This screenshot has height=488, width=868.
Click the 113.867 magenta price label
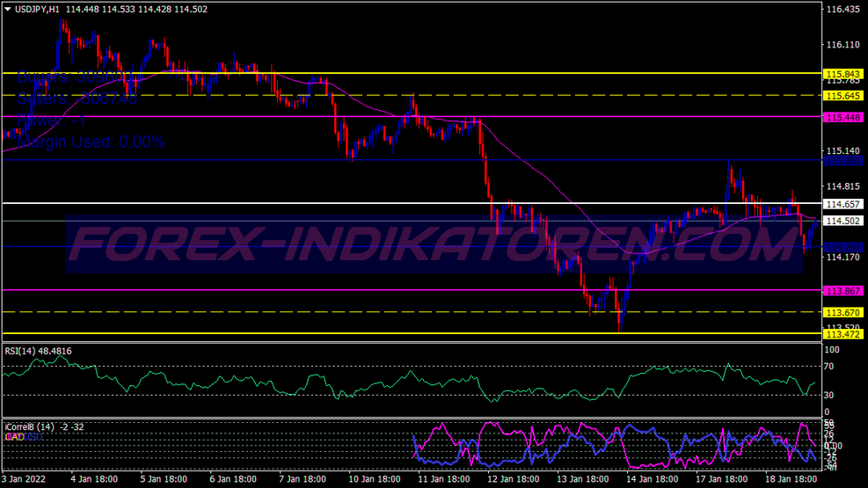coord(843,291)
